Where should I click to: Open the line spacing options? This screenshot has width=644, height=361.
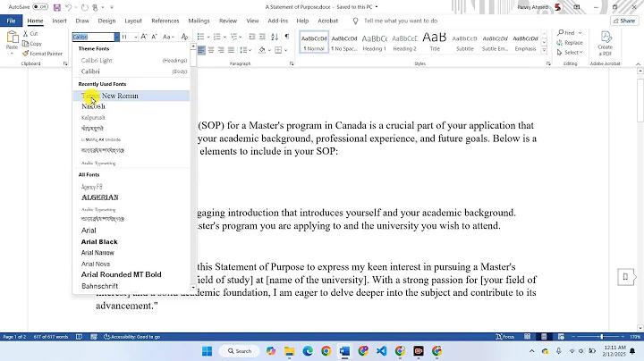coord(245,50)
